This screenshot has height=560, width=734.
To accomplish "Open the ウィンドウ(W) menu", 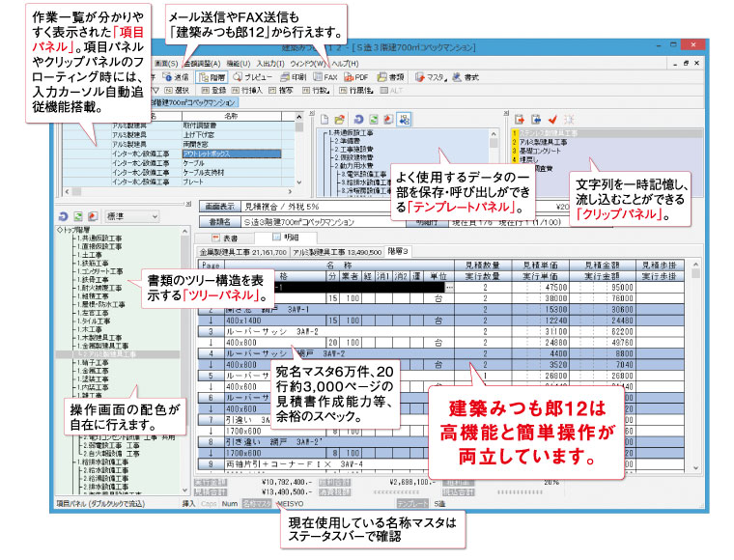I will pyautogui.click(x=307, y=63).
